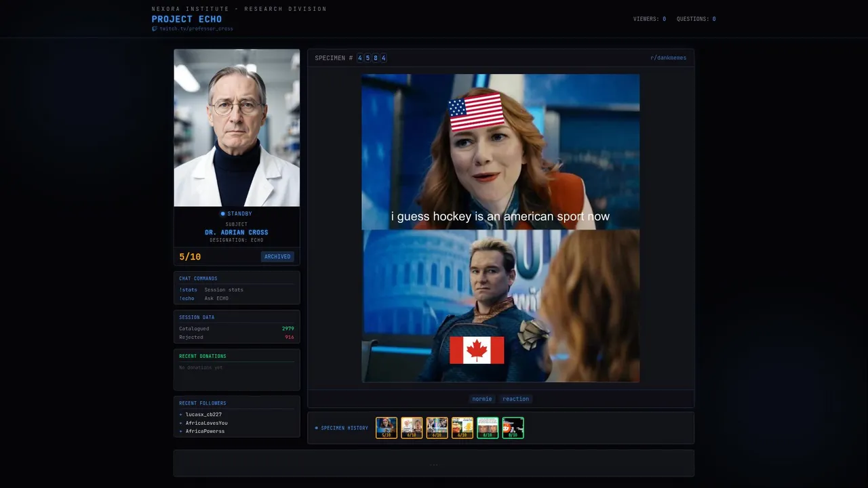The width and height of the screenshot is (868, 488).
Task: Open the third specimen history thumbnail
Action: 437,428
